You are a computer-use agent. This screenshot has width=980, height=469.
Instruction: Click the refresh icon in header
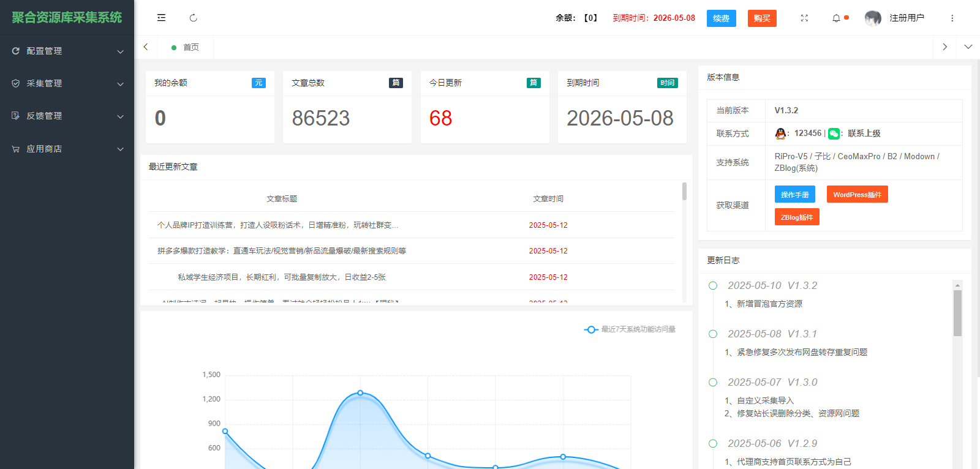click(x=194, y=18)
